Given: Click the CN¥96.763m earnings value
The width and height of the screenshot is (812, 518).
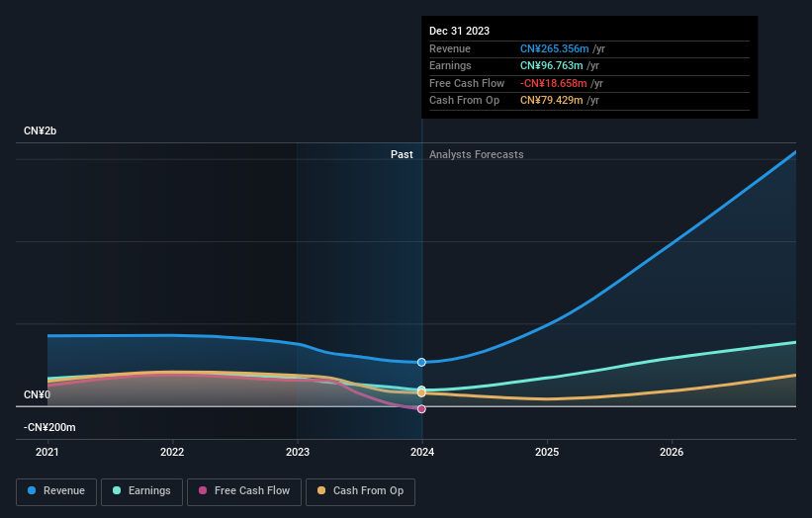Looking at the screenshot, I should pos(552,65).
